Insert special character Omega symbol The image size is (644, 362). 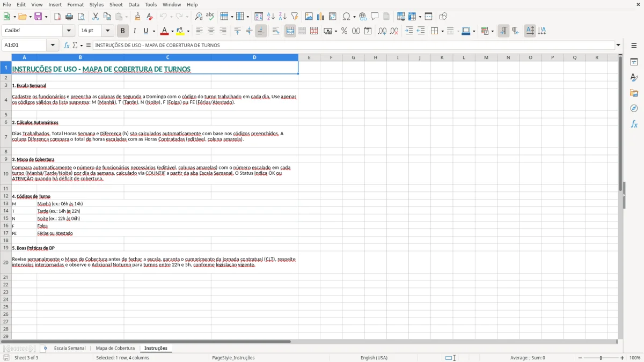(x=346, y=17)
